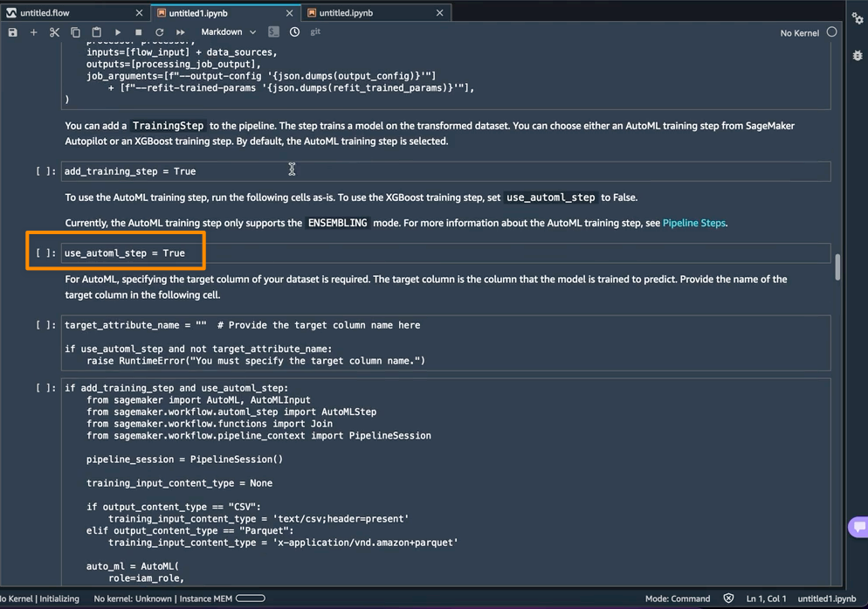Open the purple feedback chat bubble
Image resolution: width=868 pixels, height=609 pixels.
(x=858, y=527)
